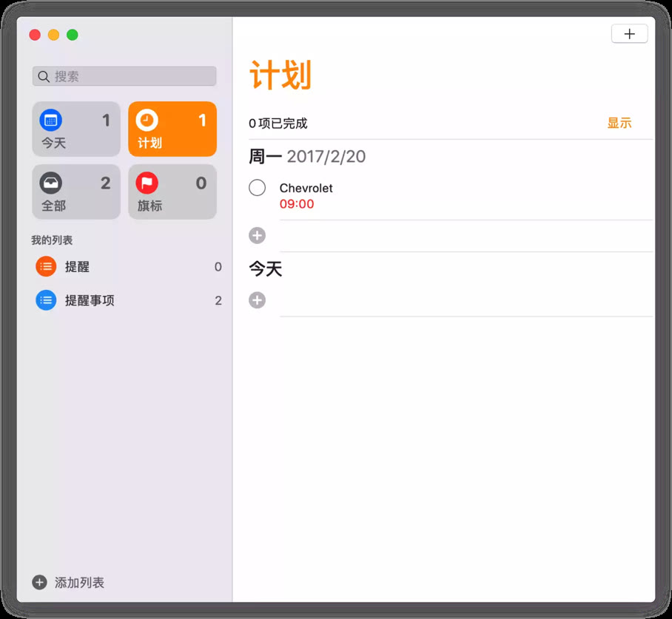Click the 提醒 list icon in sidebar

click(x=45, y=266)
